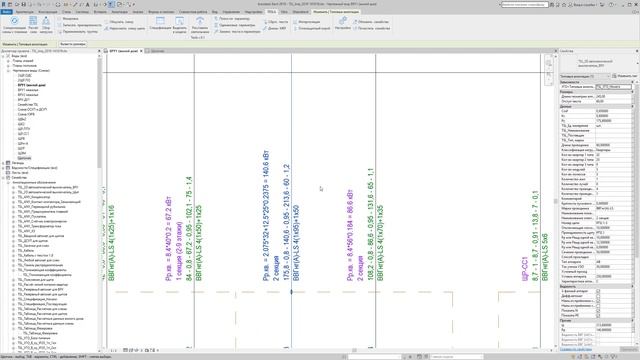The height and width of the screenshot is (360, 640).
Task: Click the Почистить семейства tool
Action: click(371, 29)
